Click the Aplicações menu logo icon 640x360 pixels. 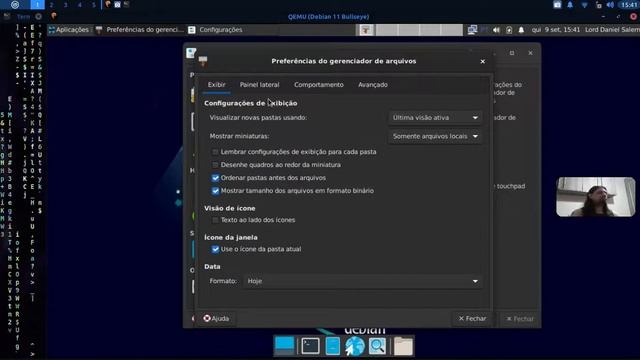pyautogui.click(x=51, y=30)
